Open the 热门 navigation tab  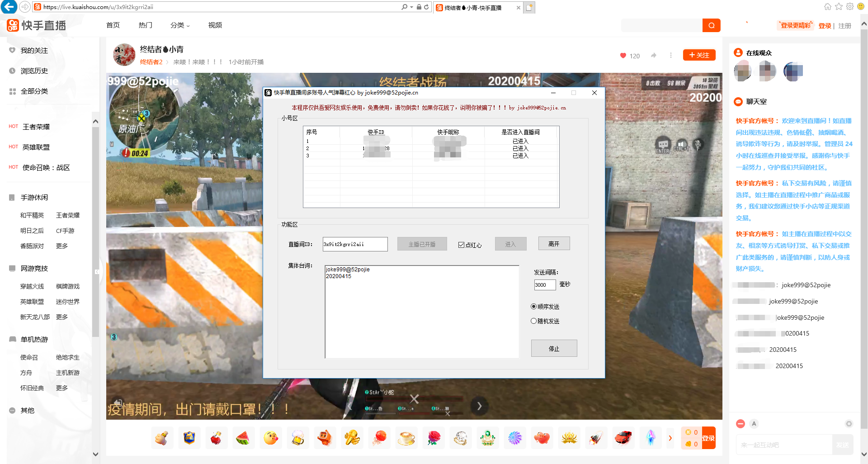[145, 25]
